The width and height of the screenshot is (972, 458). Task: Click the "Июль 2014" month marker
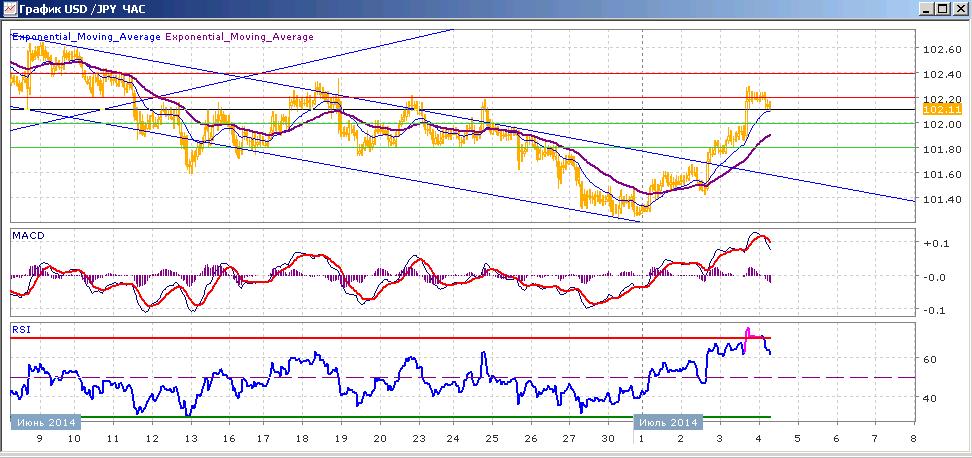click(668, 422)
